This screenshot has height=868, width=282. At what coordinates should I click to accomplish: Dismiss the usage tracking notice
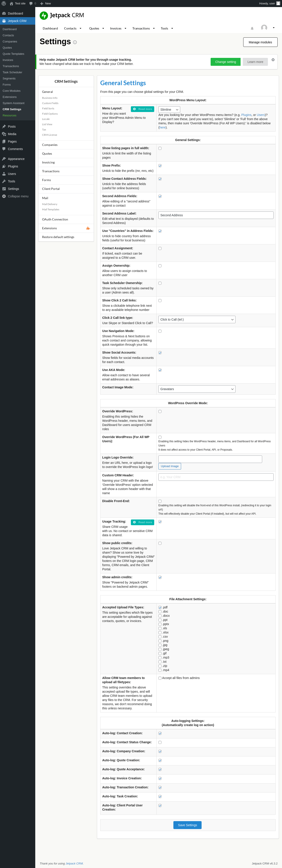pos(273,60)
